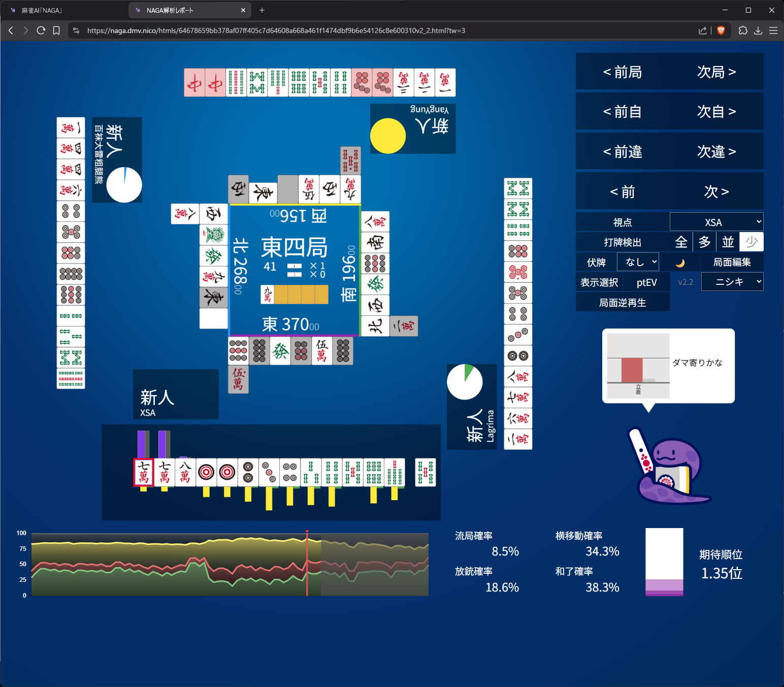The image size is (784, 687).
Task: Open the browser hamburger menu icon
Action: point(773,30)
